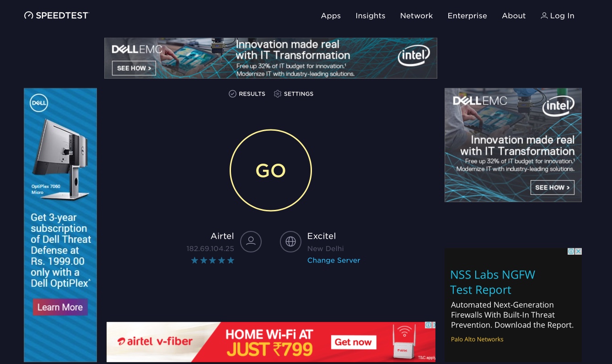This screenshot has height=364, width=612.
Task: Open the Apps menu
Action: 331,16
